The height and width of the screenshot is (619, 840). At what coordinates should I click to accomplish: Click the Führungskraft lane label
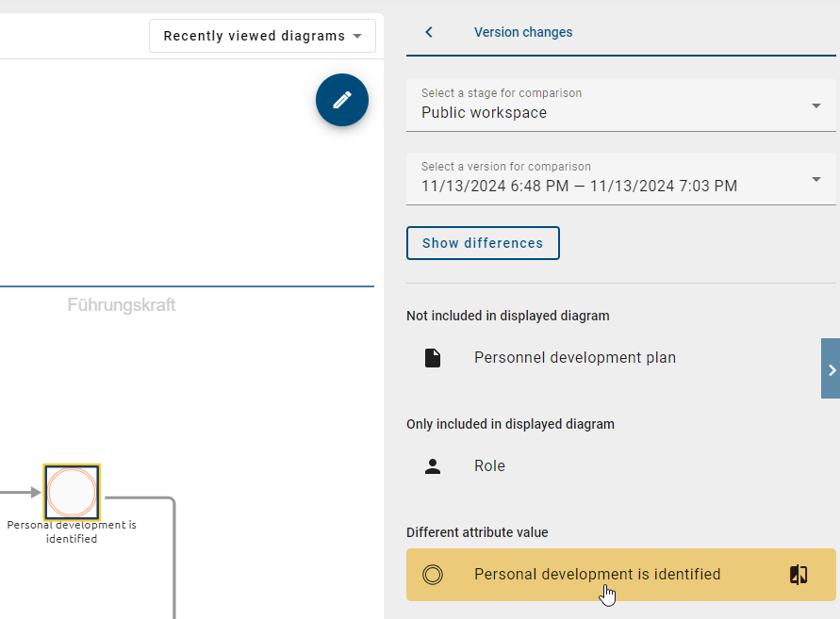[121, 304]
